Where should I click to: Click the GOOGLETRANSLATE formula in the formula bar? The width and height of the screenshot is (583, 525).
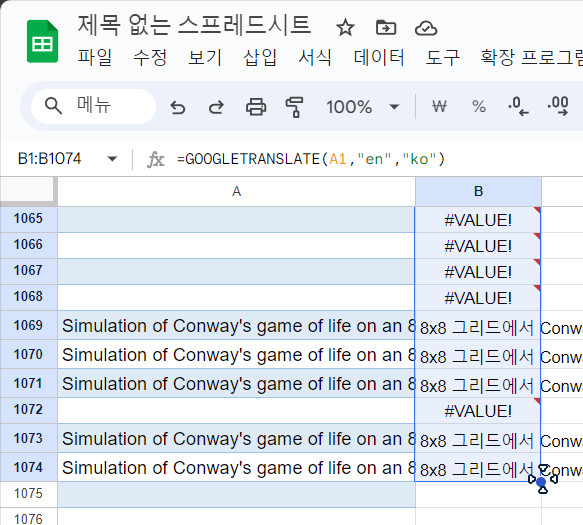pyautogui.click(x=311, y=159)
